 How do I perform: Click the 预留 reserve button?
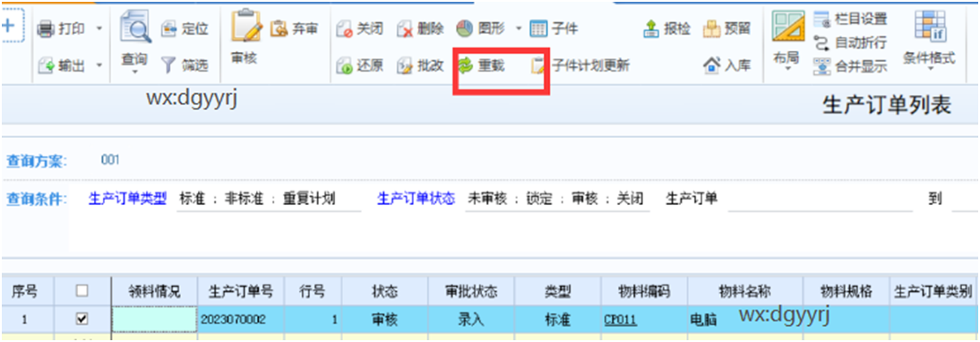pos(726,29)
